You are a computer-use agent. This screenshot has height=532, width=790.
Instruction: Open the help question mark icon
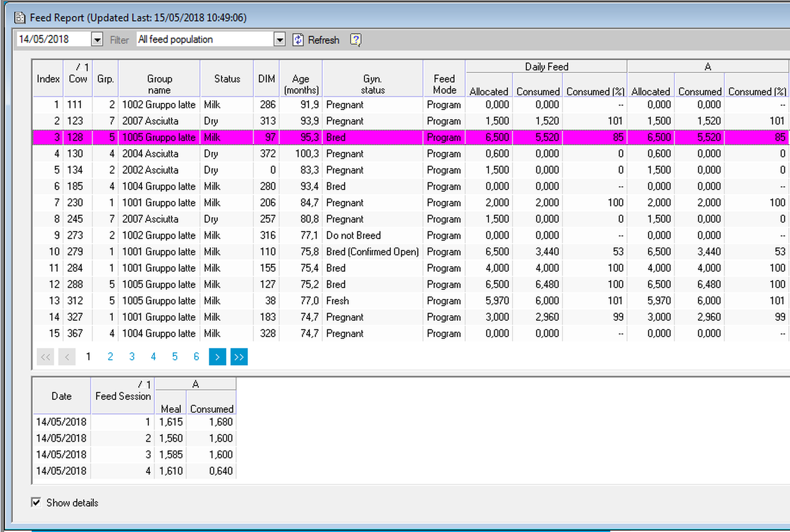[x=355, y=40]
